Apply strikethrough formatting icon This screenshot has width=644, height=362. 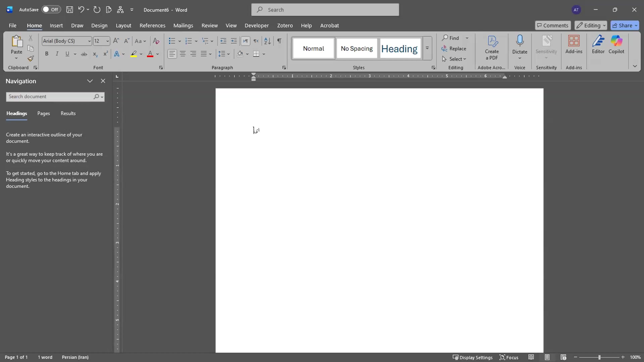84,54
